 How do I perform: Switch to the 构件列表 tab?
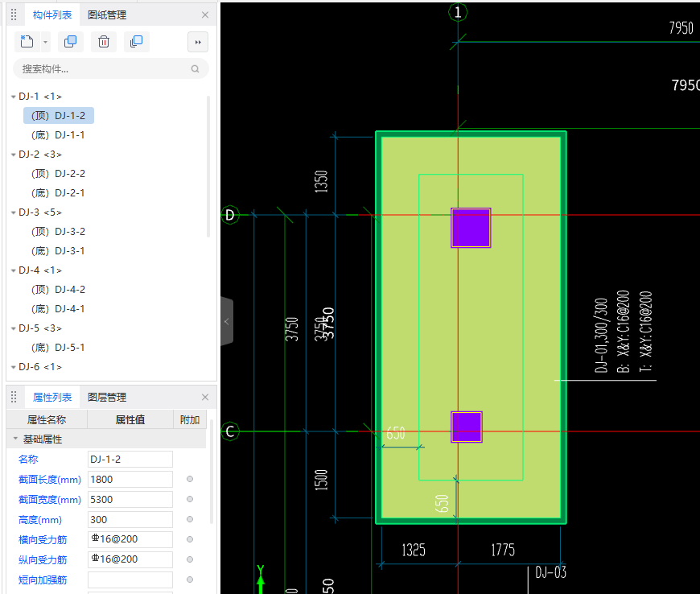52,14
